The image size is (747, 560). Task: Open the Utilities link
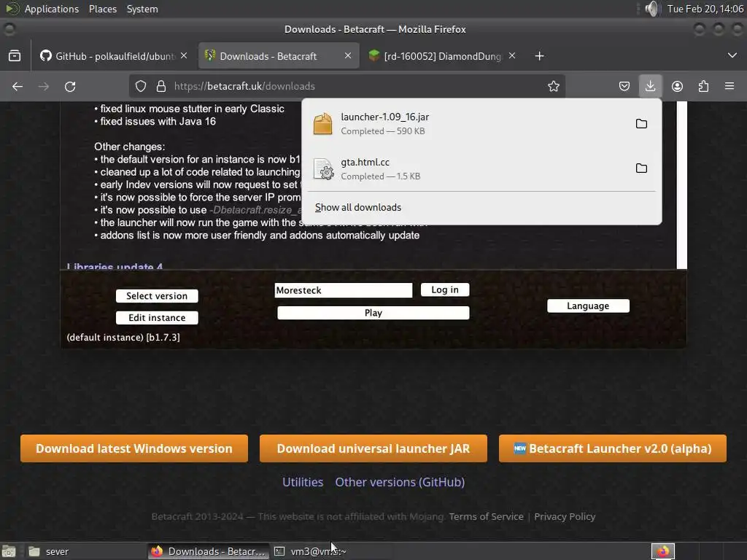click(x=303, y=482)
